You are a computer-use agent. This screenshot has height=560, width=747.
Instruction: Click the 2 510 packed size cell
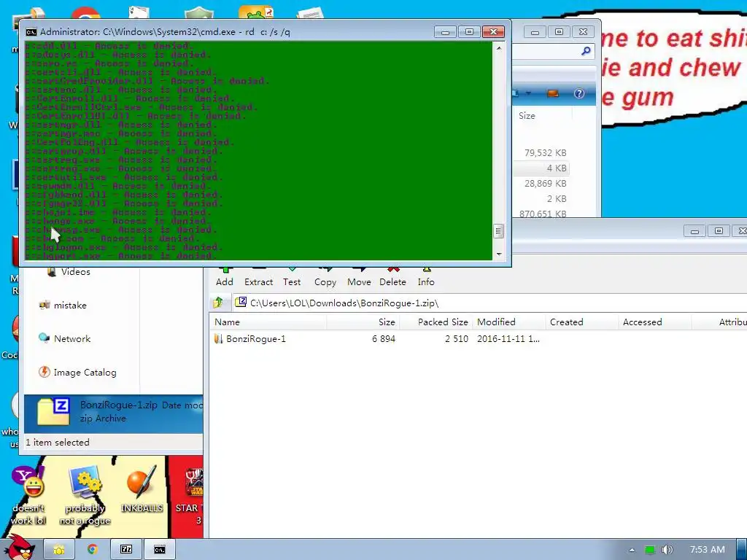457,338
